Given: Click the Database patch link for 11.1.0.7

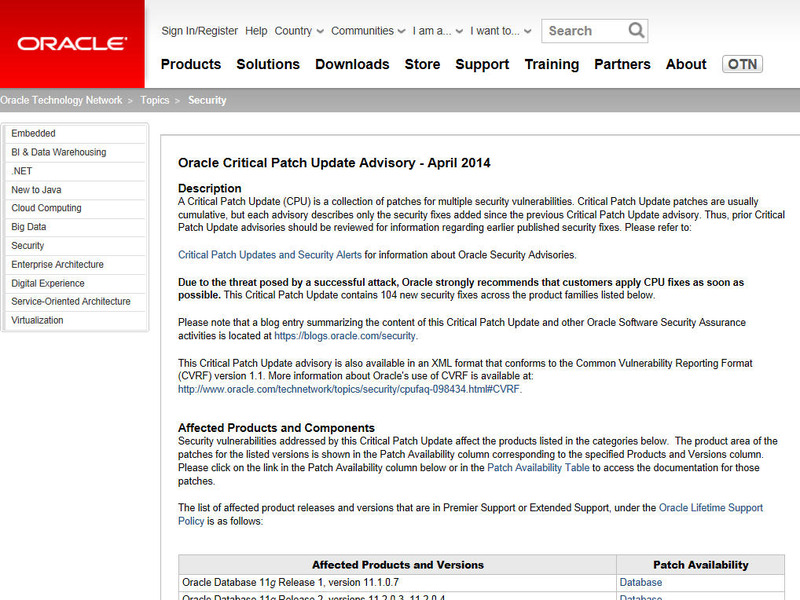Looking at the screenshot, I should tap(640, 582).
